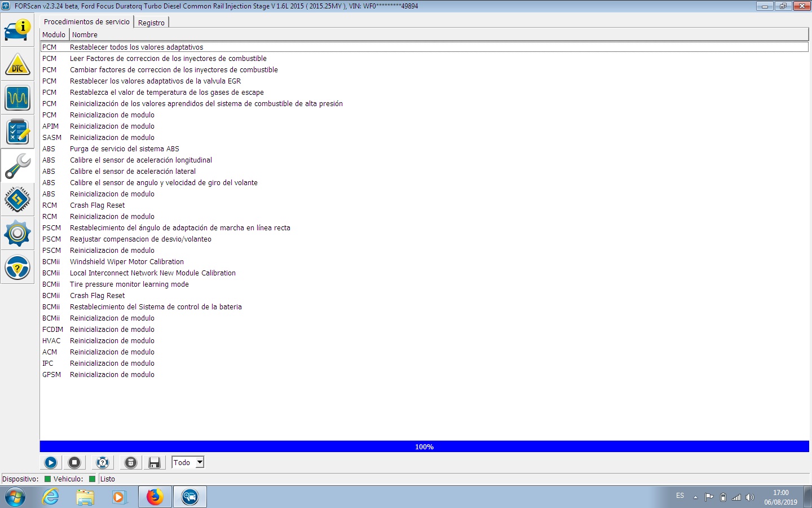Click the lifebuoy help icon
The width and height of the screenshot is (812, 508).
[102, 463]
